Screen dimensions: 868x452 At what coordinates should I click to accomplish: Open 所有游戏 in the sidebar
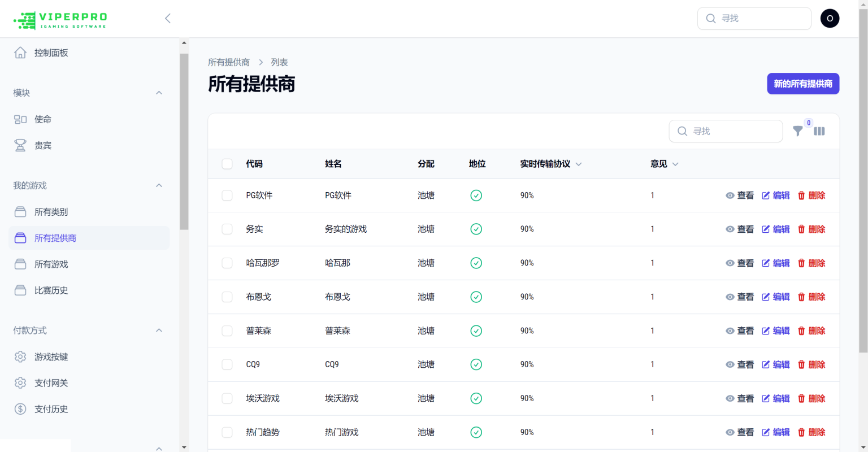(51, 264)
